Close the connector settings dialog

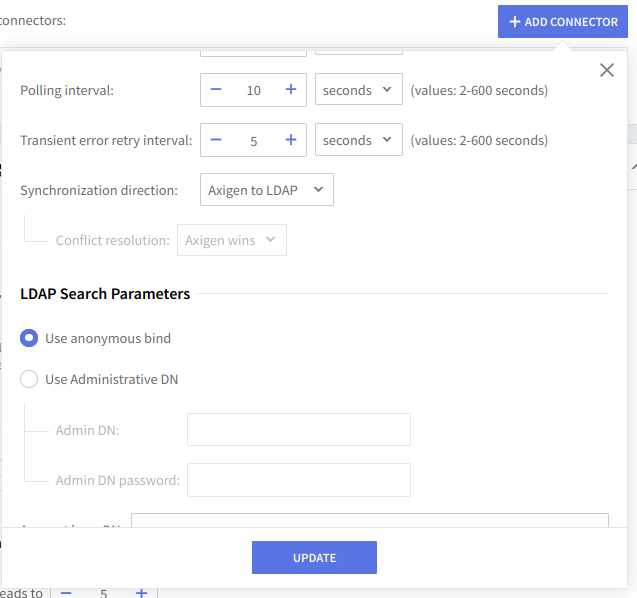[606, 70]
